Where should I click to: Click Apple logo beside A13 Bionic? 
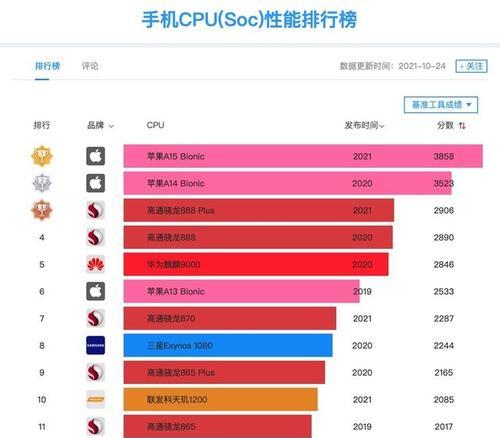tap(96, 291)
